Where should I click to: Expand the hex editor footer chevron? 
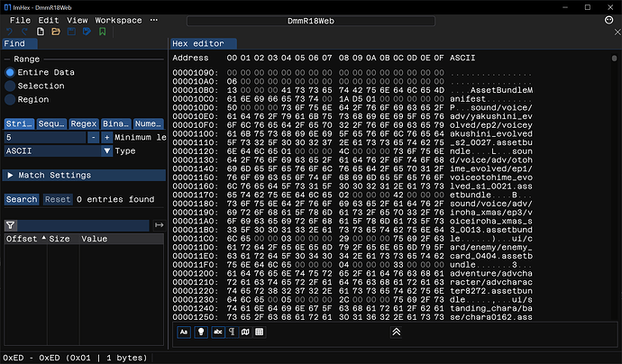coord(395,332)
